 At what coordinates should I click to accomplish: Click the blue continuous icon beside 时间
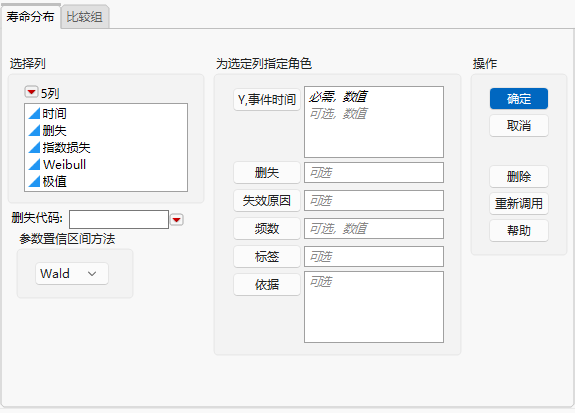pyautogui.click(x=34, y=113)
